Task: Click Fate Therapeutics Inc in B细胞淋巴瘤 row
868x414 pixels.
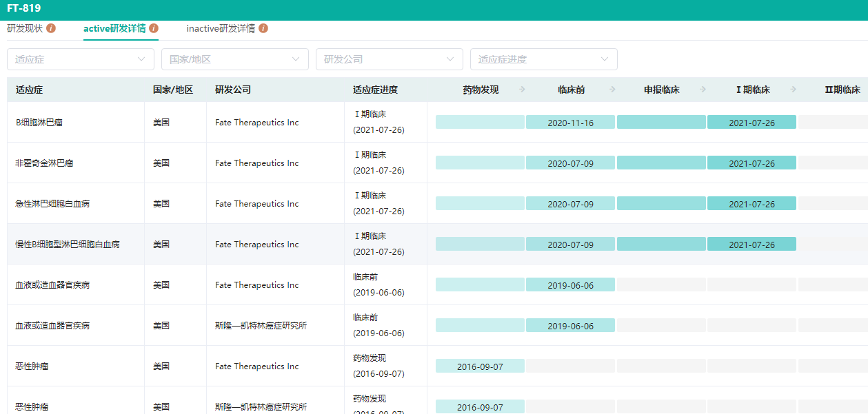Action: tap(257, 123)
